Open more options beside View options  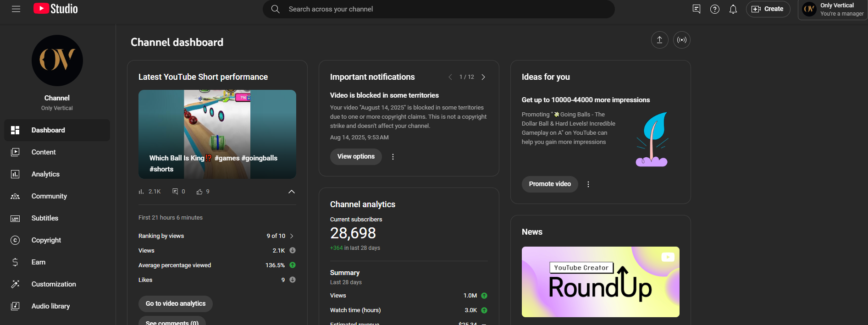point(393,157)
